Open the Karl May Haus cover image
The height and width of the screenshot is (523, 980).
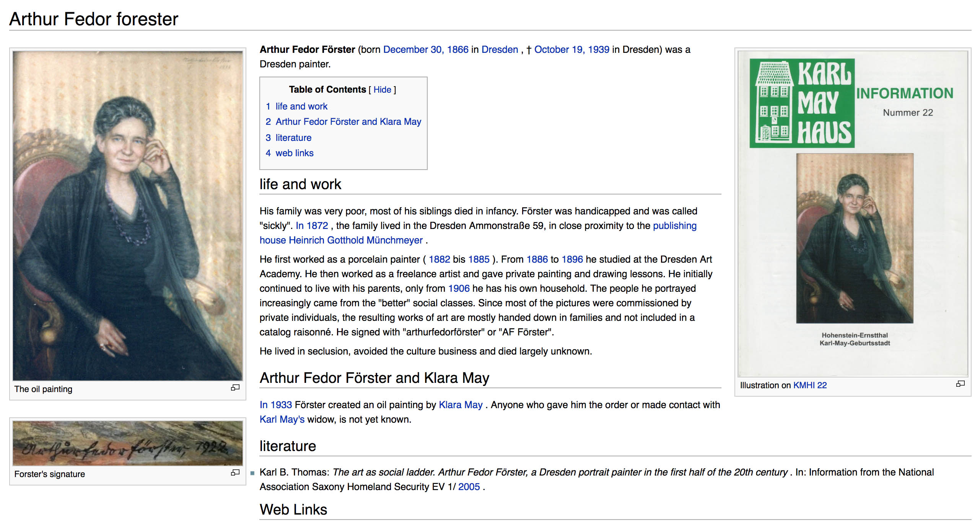click(x=853, y=213)
